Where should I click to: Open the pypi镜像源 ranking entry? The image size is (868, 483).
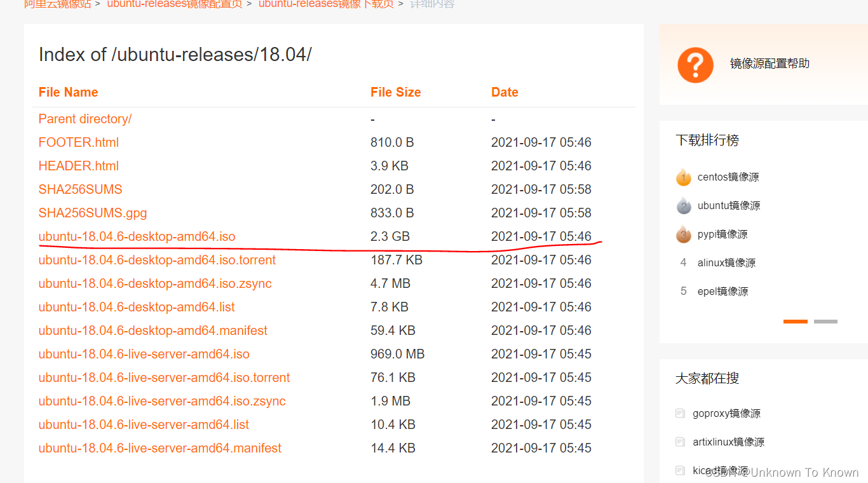[x=722, y=235]
